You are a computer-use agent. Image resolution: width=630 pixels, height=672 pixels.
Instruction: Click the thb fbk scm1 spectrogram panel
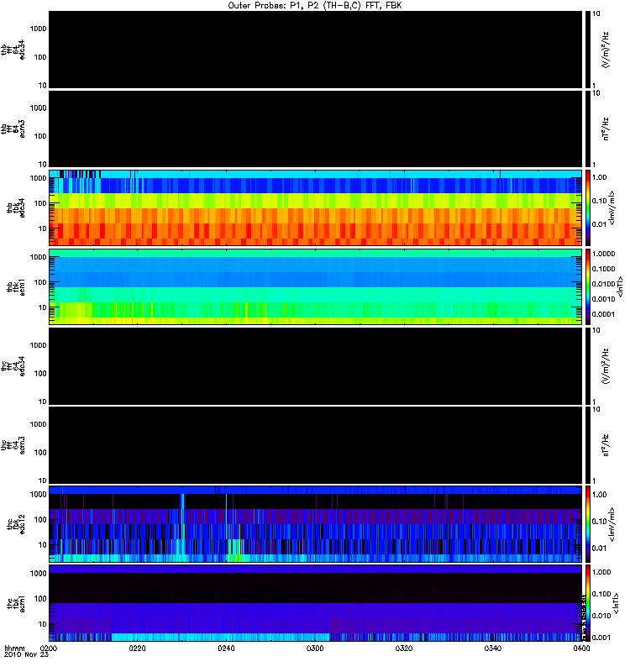tap(316, 286)
